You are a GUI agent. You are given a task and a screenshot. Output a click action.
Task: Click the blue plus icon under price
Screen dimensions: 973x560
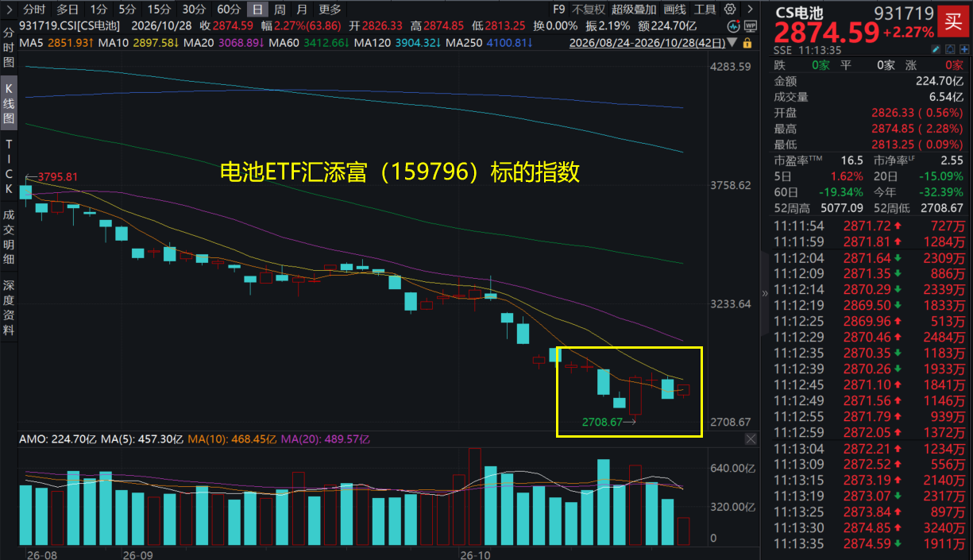pyautogui.click(x=964, y=49)
